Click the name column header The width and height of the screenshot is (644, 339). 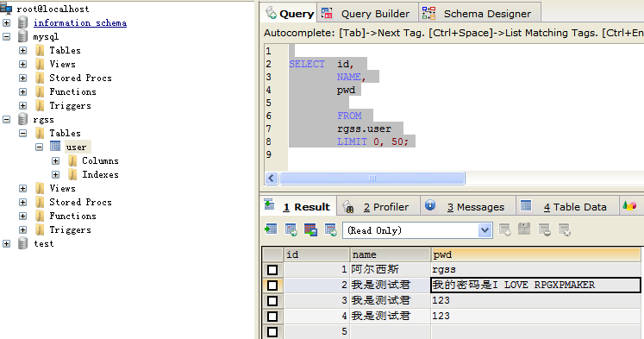click(x=390, y=254)
